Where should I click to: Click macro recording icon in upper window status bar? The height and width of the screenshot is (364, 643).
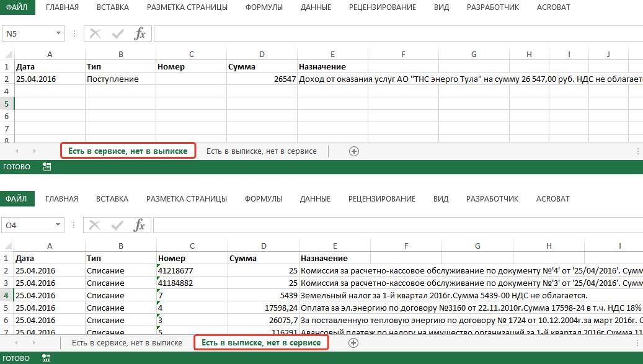(47, 167)
